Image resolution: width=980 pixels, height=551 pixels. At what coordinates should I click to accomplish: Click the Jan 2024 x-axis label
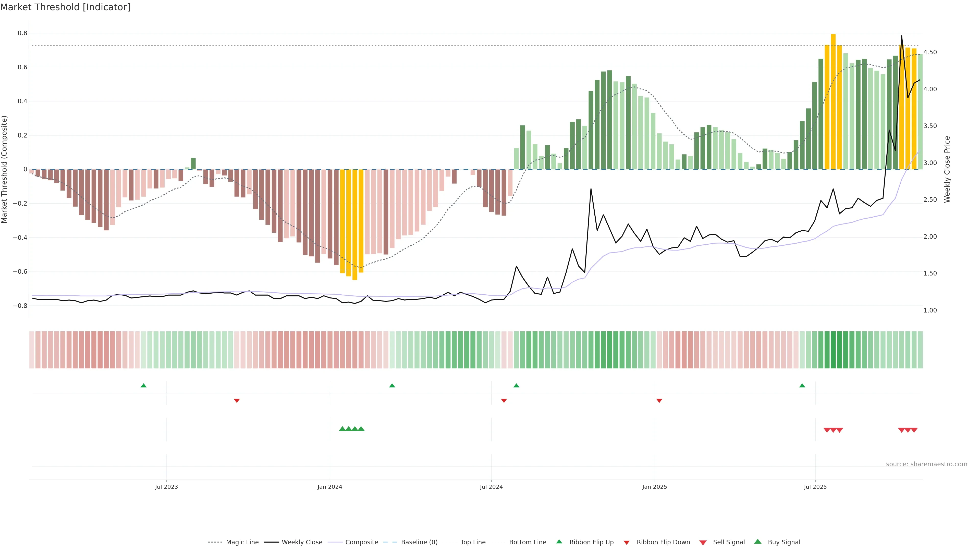[330, 487]
